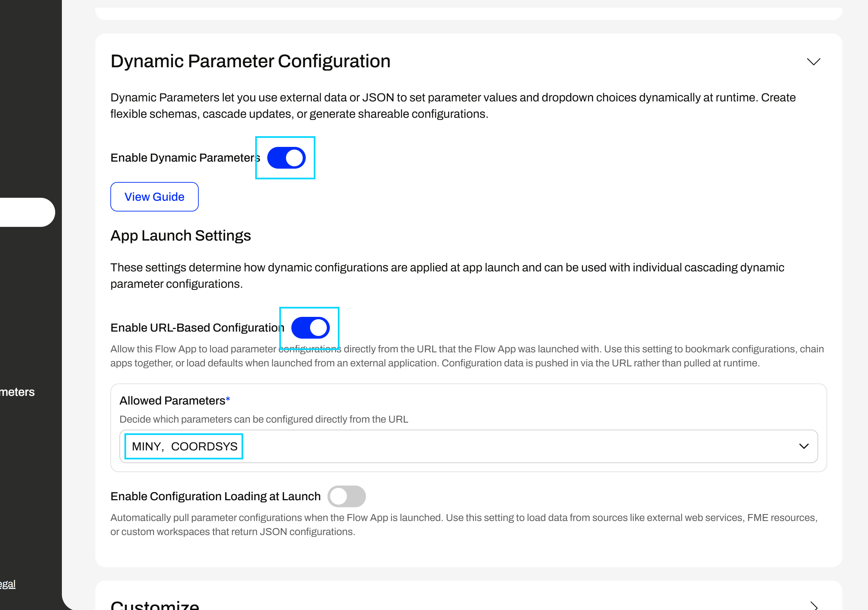Follow the Legal link in sidebar

(x=8, y=584)
